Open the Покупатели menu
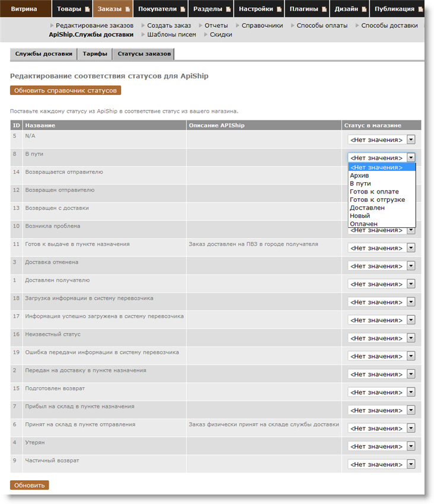The height and width of the screenshot is (504, 434). point(157,9)
